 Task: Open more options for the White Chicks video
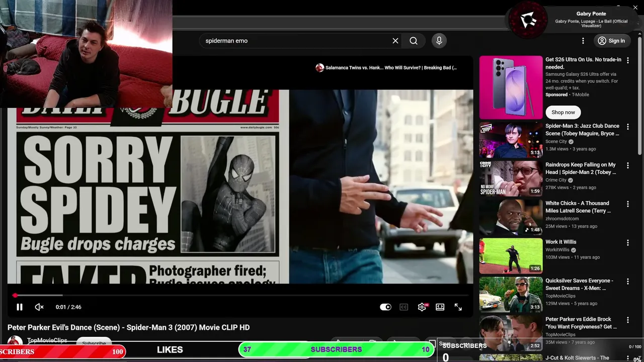[627, 204]
